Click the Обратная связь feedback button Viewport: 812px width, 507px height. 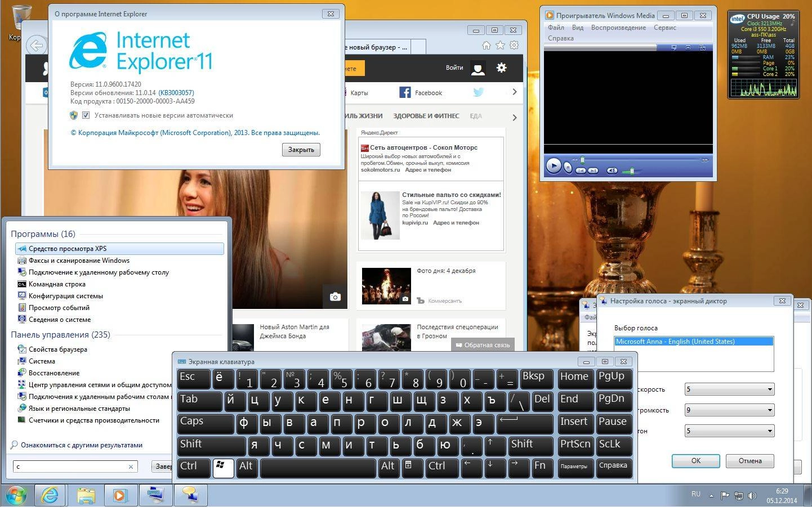[x=483, y=345]
